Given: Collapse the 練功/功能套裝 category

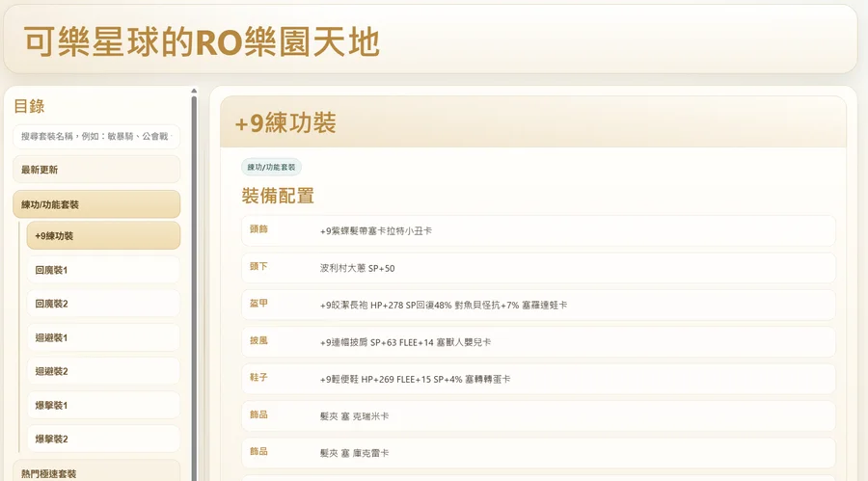Looking at the screenshot, I should point(96,204).
